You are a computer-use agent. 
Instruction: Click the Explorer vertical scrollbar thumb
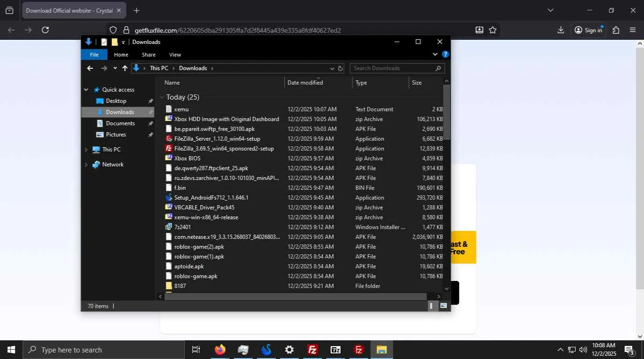pyautogui.click(x=446, y=112)
